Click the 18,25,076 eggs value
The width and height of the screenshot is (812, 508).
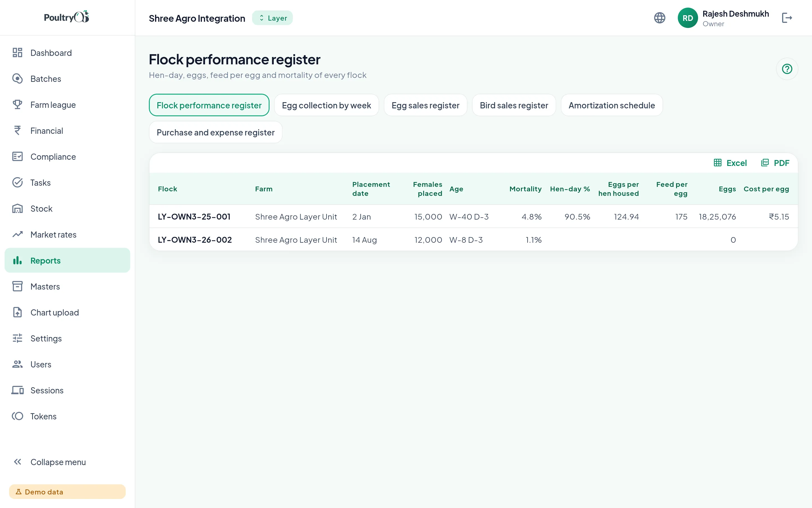[717, 217]
